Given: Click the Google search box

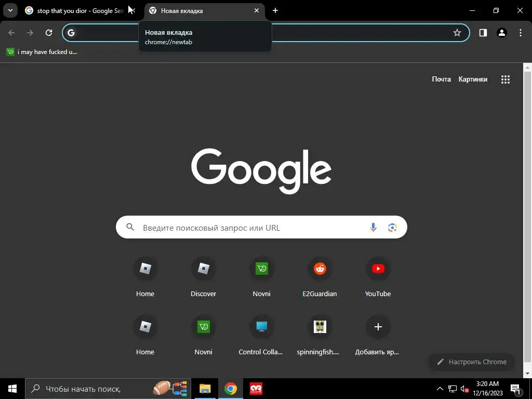Looking at the screenshot, I should 261,227.
